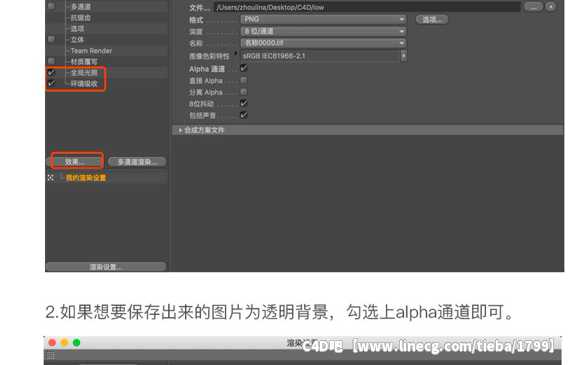Click the yellow minimize window button
The width and height of the screenshot is (588, 365).
tap(64, 342)
